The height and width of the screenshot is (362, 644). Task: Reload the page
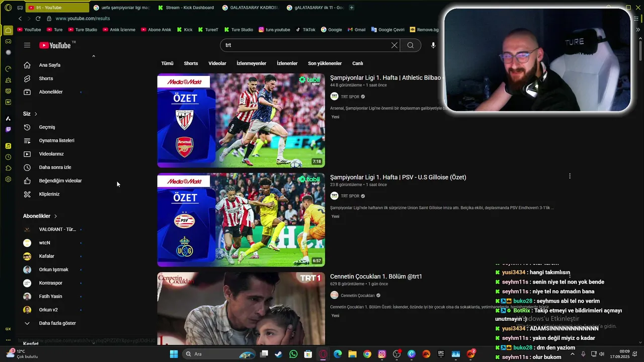coord(38,19)
